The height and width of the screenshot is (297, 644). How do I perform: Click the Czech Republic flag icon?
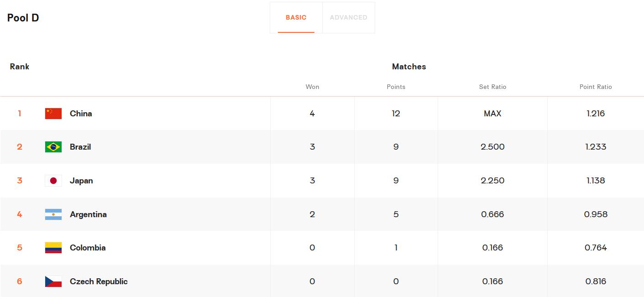pos(53,281)
